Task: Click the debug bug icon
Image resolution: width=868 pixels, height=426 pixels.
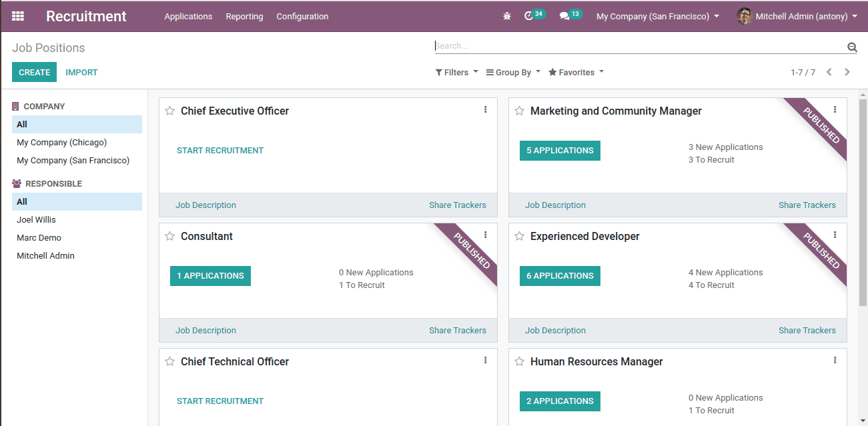Action: tap(507, 16)
